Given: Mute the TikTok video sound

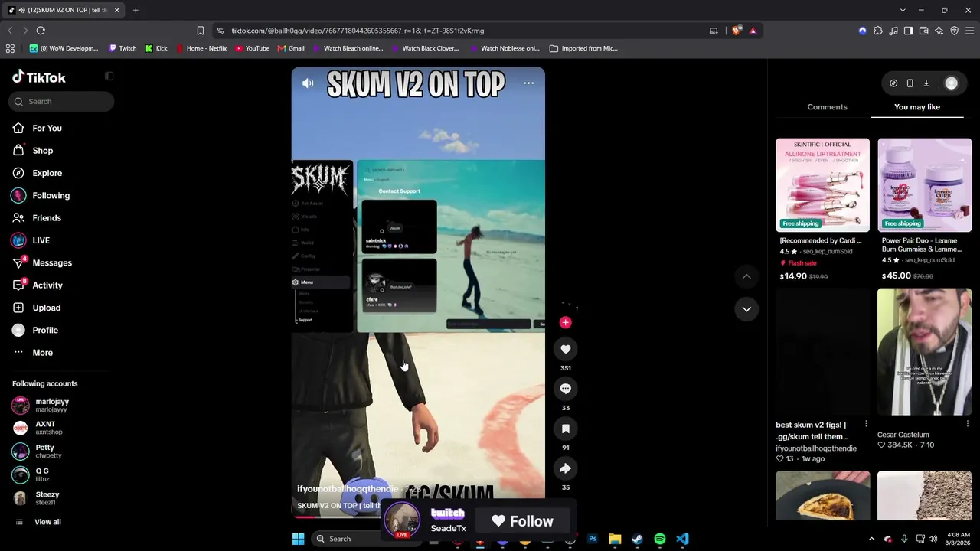Looking at the screenshot, I should tap(308, 83).
